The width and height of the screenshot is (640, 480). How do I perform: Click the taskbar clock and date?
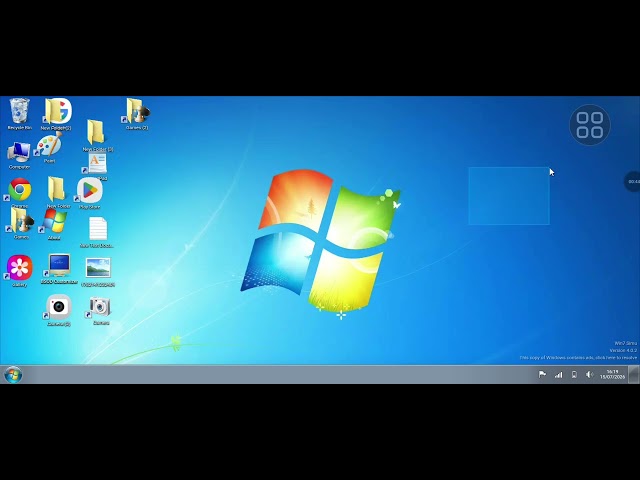(x=612, y=374)
